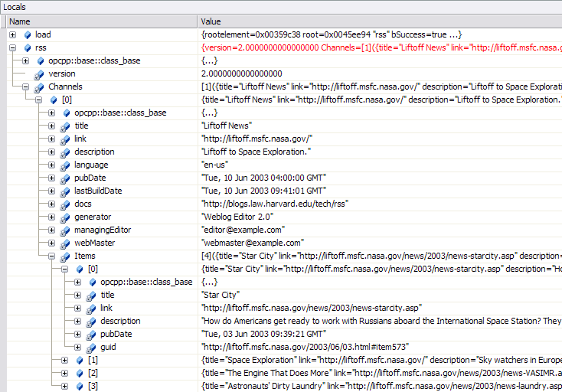
Task: Click the field icon next to pubDate under Channels
Action: pos(65,178)
